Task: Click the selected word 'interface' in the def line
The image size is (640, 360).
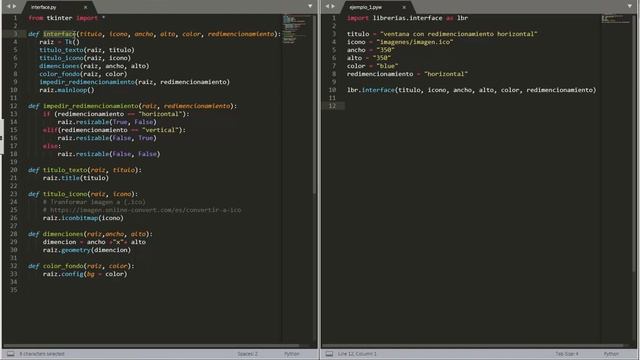Action: [x=60, y=34]
